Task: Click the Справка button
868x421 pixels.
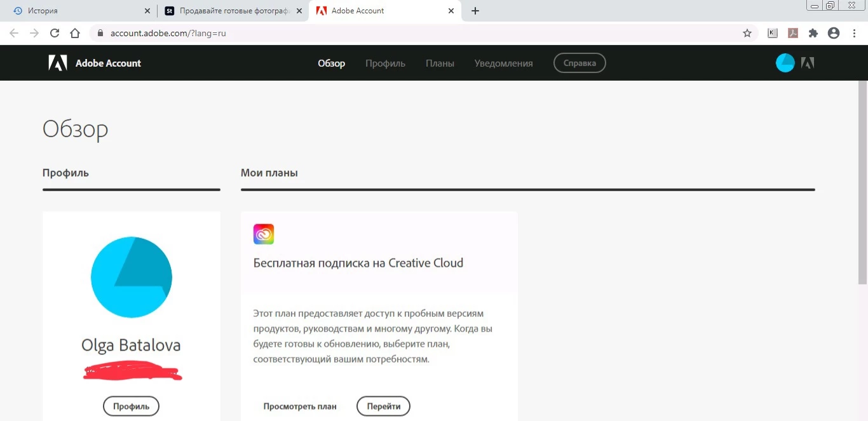Action: tap(580, 63)
